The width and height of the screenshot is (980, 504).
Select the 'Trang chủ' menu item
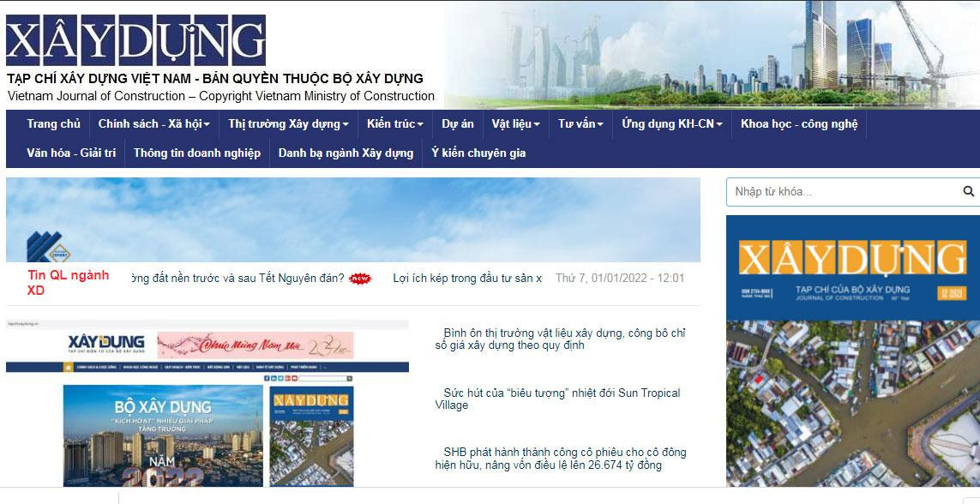(x=54, y=123)
